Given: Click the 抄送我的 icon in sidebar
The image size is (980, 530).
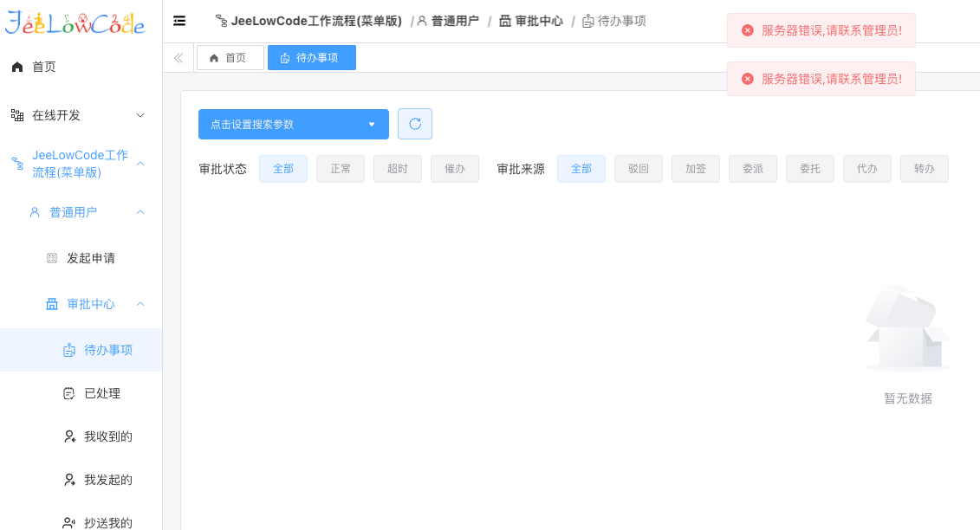Looking at the screenshot, I should coord(69,523).
